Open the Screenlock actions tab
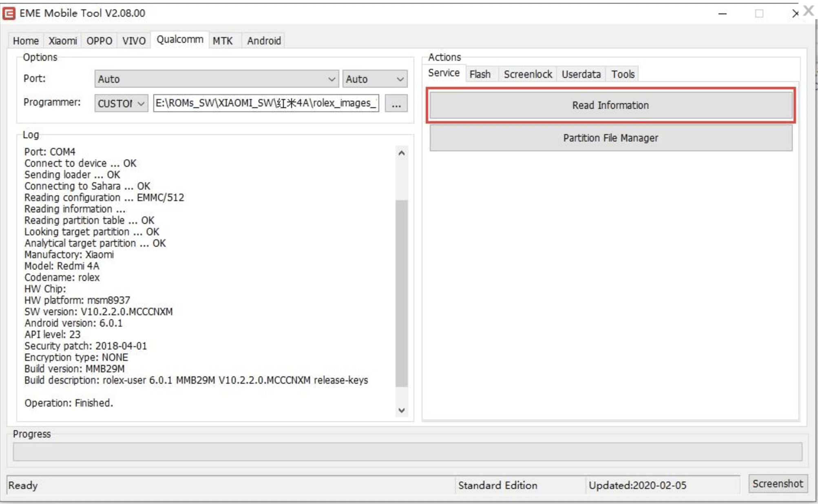 tap(528, 74)
